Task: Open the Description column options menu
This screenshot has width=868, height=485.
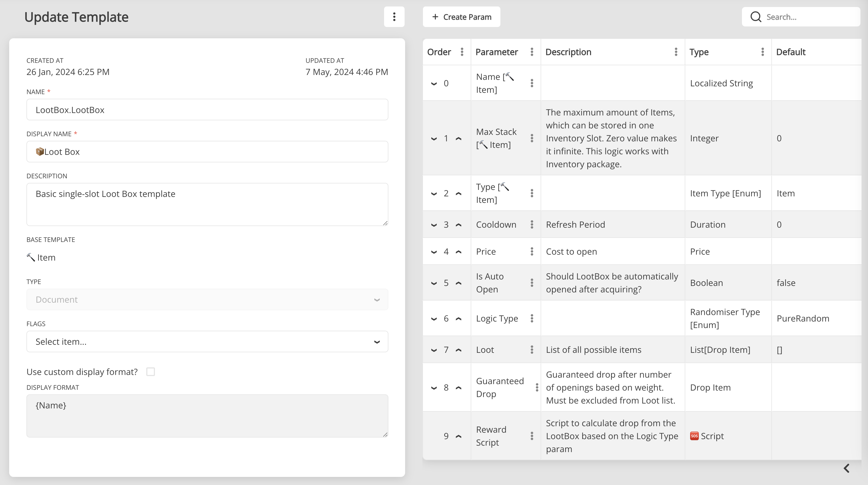Action: [x=676, y=52]
